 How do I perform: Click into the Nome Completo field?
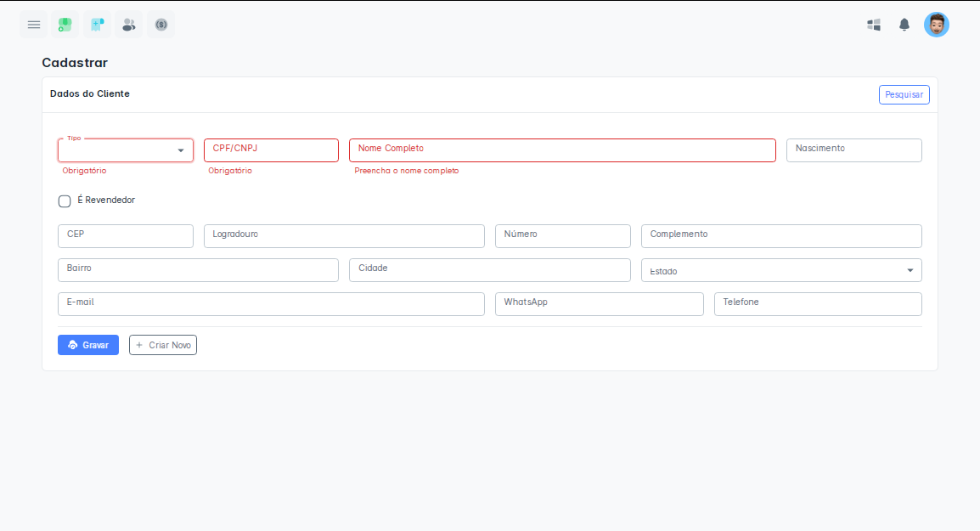pos(562,150)
